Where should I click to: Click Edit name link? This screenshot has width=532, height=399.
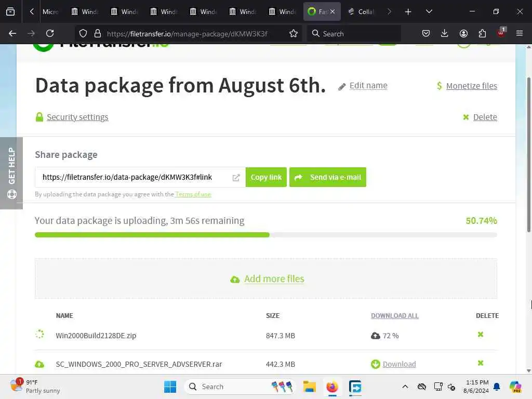click(x=368, y=86)
